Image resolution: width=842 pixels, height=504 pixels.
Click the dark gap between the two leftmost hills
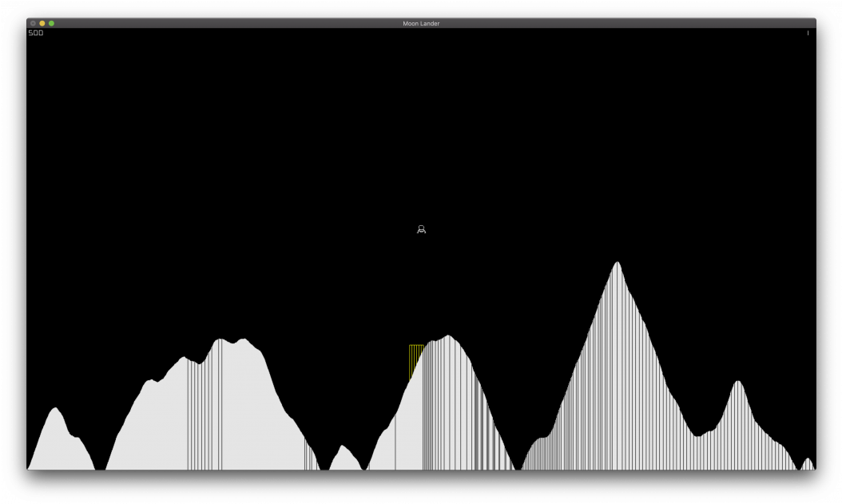100,466
